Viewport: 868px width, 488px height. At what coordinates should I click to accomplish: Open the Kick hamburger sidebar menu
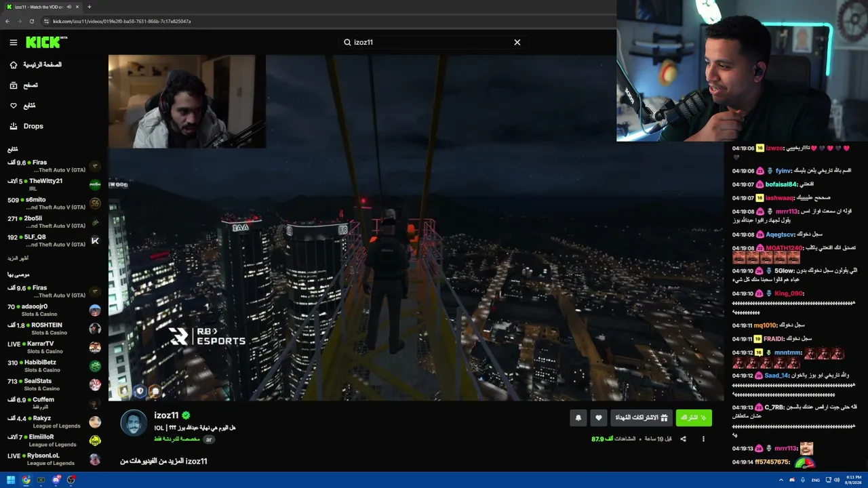point(13,42)
